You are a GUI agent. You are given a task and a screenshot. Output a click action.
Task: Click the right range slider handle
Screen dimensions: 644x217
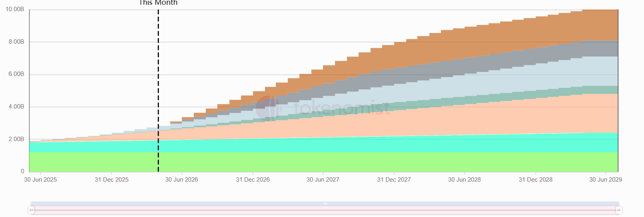619,210
